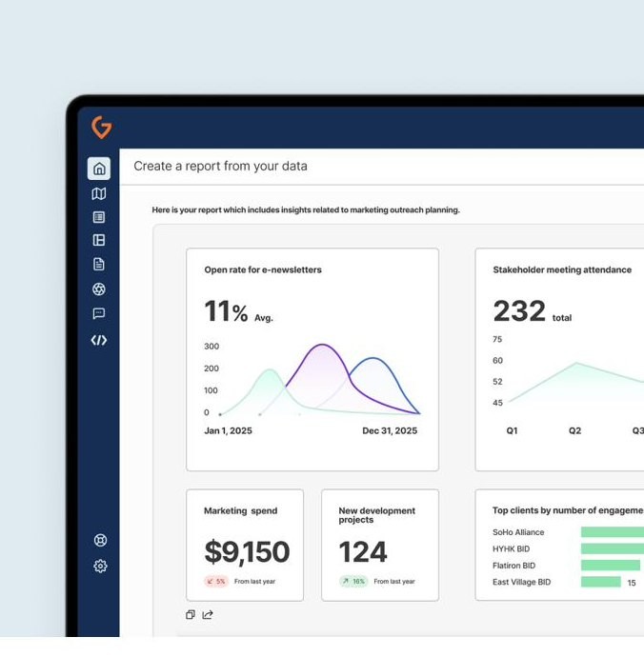Viewport: 644px width, 657px height.
Task: Click the blue curve peak
Action: point(372,358)
